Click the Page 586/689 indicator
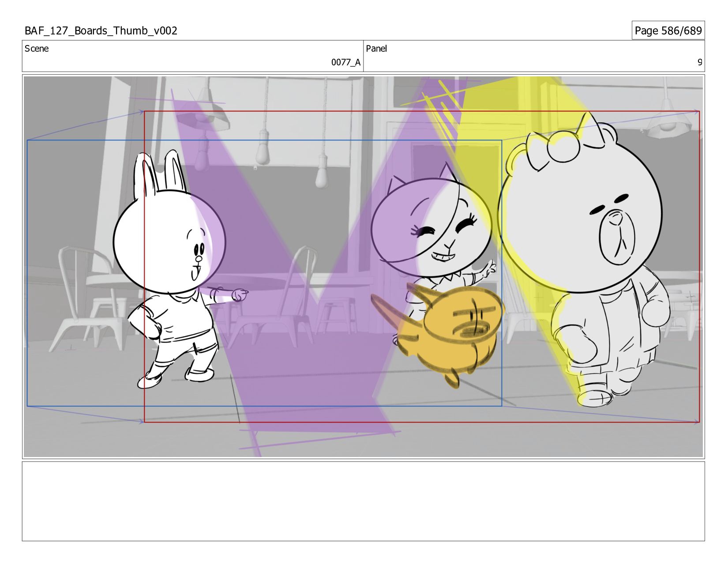Screen dimensions: 728x563 [668, 30]
